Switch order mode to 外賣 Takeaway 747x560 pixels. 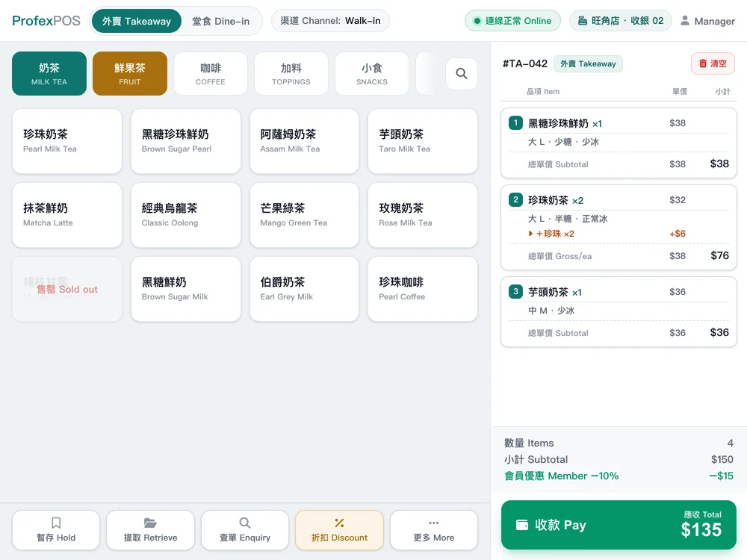pyautogui.click(x=136, y=21)
